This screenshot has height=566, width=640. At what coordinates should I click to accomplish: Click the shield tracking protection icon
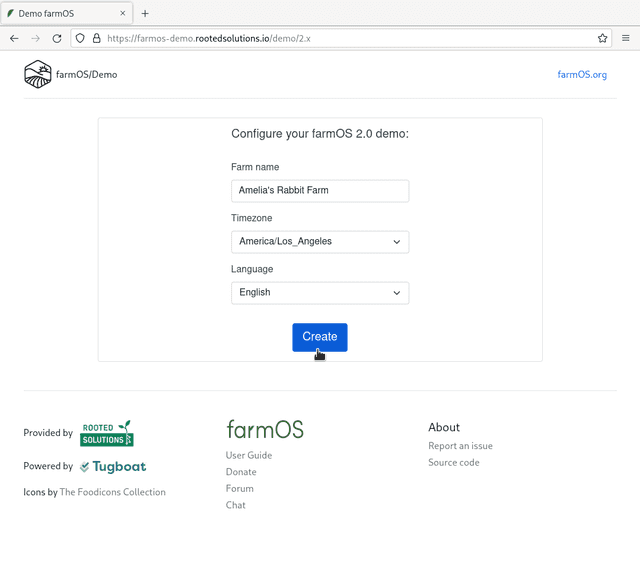pos(80,38)
